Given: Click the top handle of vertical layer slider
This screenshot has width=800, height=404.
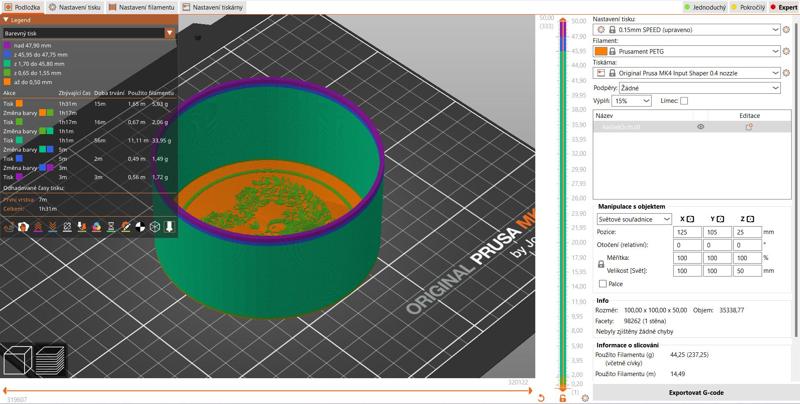Looking at the screenshot, I should point(563,21).
